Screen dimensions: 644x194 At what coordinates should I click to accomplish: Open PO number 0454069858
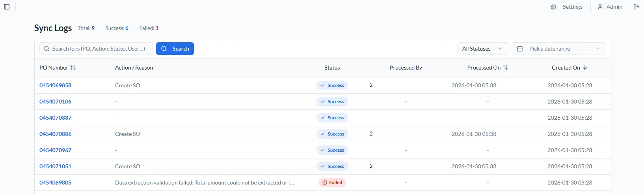click(x=56, y=85)
